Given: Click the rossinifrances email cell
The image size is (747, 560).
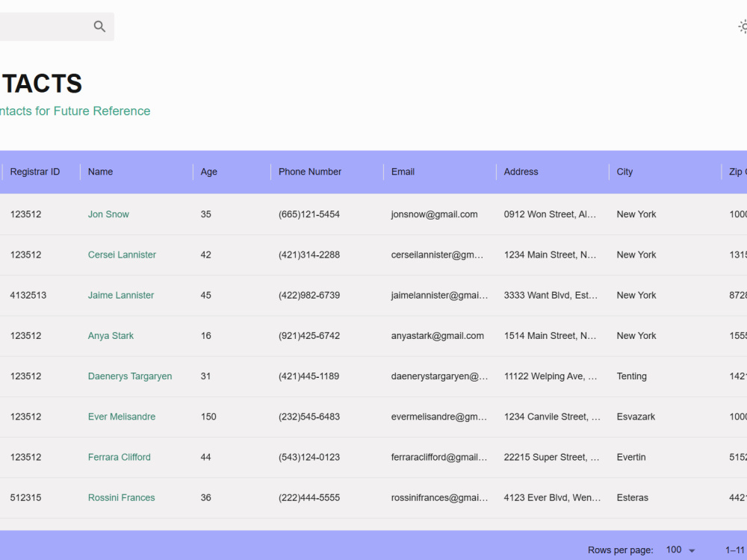Looking at the screenshot, I should 440,497.
